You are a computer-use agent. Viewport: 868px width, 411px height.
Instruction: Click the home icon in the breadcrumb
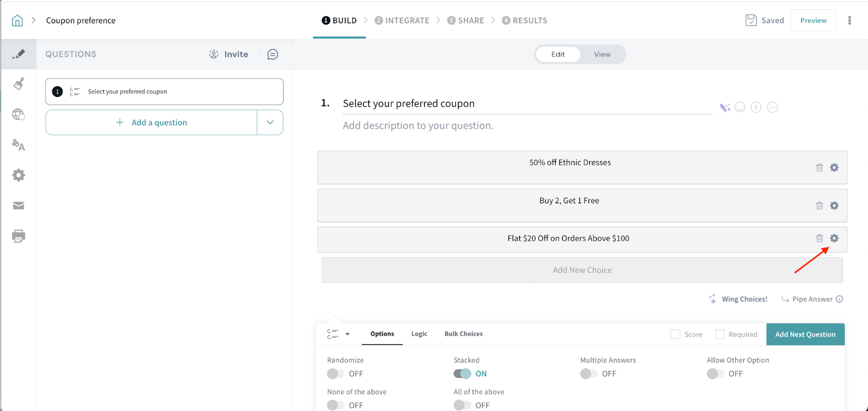17,21
